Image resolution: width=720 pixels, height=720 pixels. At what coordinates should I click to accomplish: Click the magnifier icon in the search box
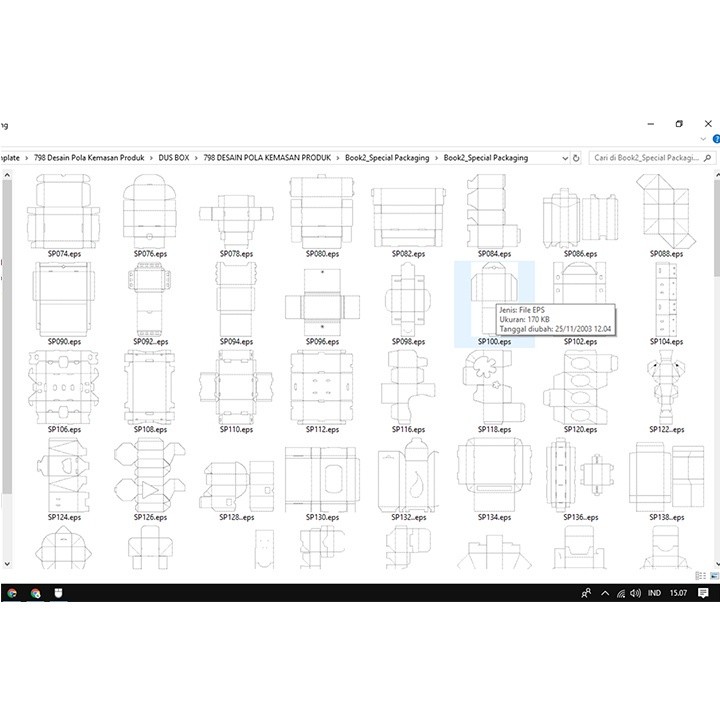point(708,158)
